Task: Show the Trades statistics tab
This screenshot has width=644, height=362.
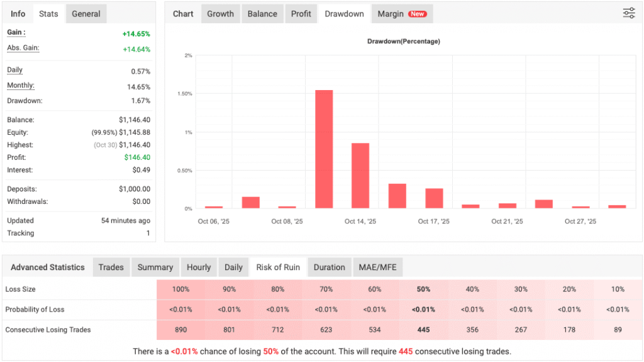Action: [111, 267]
